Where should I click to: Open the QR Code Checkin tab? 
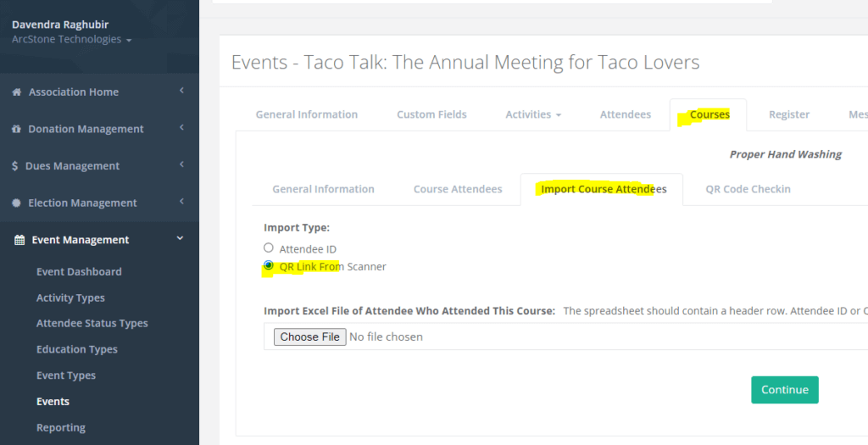tap(748, 189)
